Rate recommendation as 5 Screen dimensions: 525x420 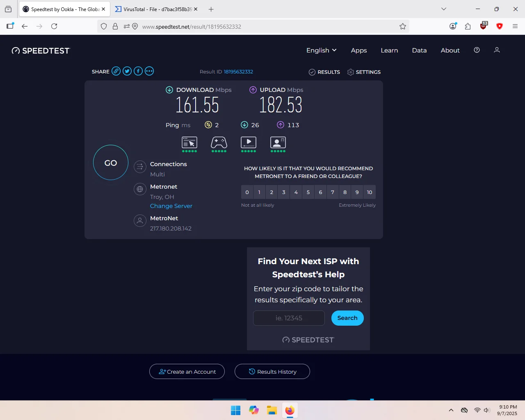tap(308, 192)
